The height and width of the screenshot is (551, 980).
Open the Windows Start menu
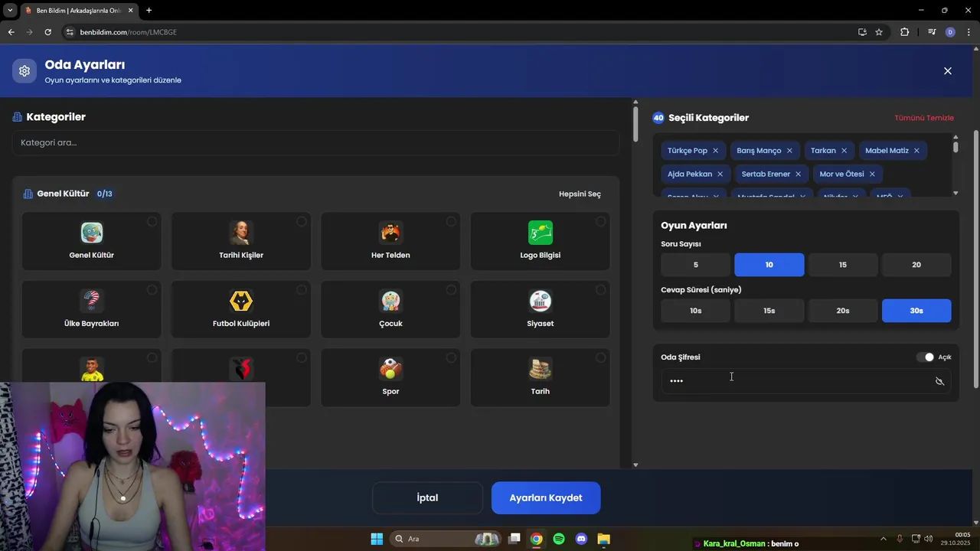tap(377, 539)
